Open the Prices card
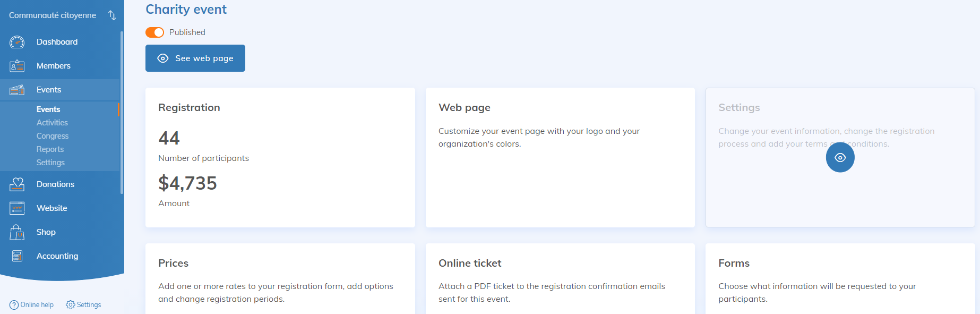 [280, 278]
